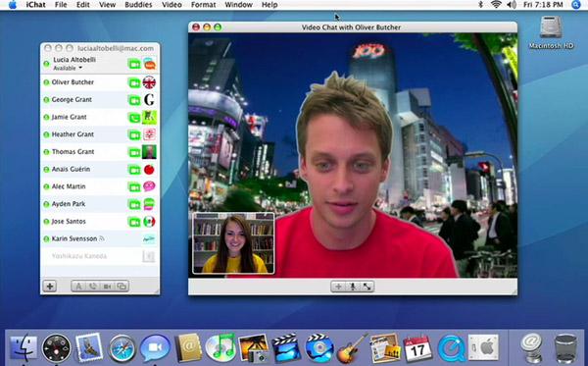Click Heather Grant's video camera icon
This screenshot has height=366, width=588.
click(134, 135)
